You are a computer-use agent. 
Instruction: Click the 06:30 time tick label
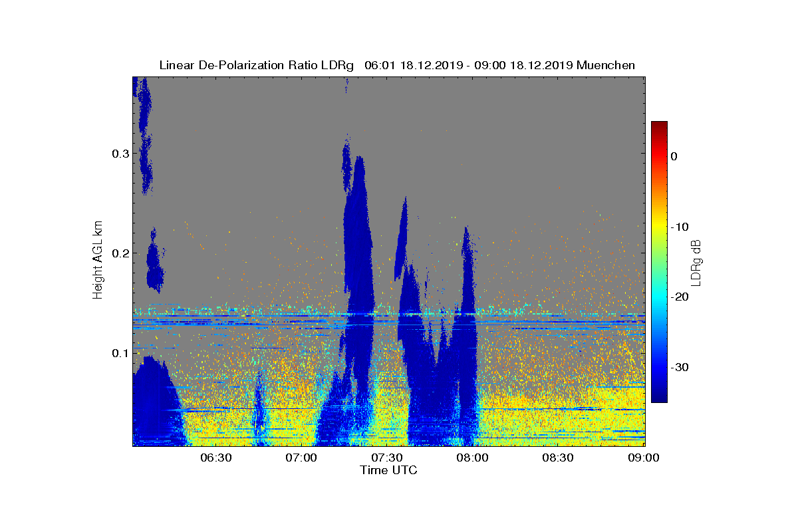[215, 458]
